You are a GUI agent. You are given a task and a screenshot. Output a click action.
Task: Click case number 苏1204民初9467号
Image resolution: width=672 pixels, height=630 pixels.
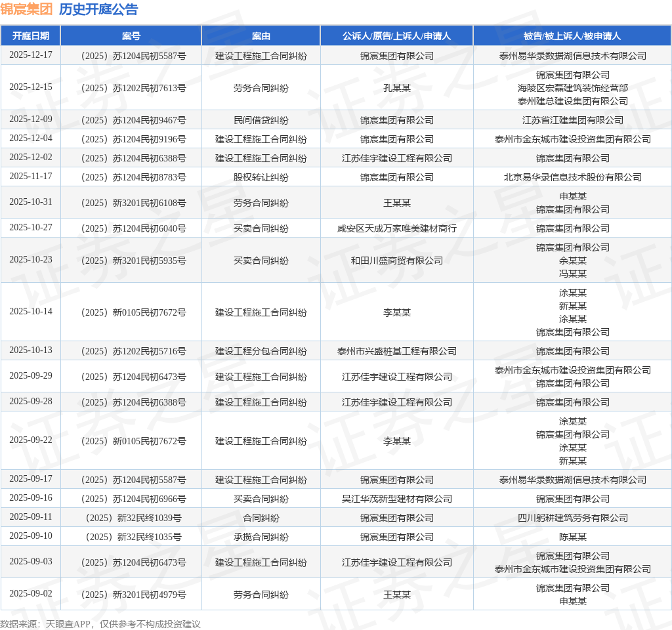pos(134,120)
